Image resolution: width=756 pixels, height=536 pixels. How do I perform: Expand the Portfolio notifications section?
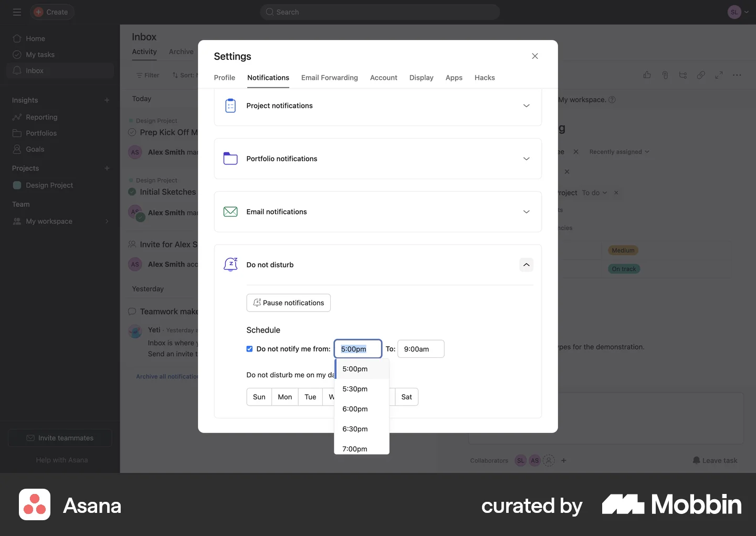click(x=527, y=159)
